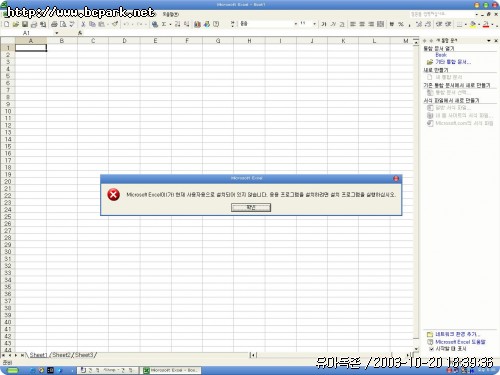Click the Copy toolbar icon
Viewport: 500px width, 375px height.
92,24
